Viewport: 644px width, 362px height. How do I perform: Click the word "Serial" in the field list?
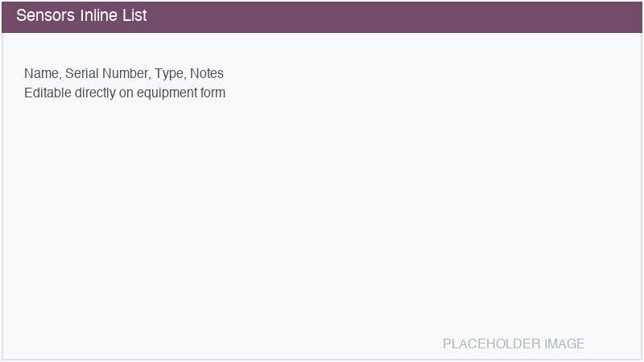tap(81, 74)
